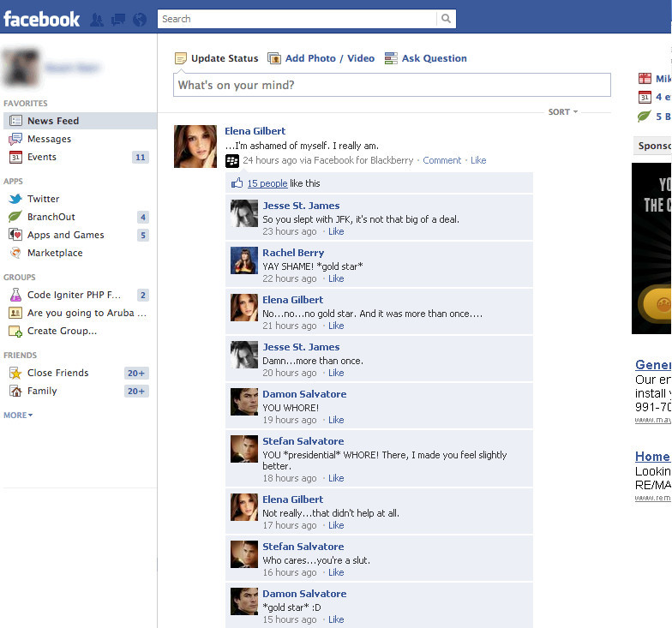Click the Code Igniter PHP flask icon
Viewport: 672px width, 628px height.
coord(15,295)
